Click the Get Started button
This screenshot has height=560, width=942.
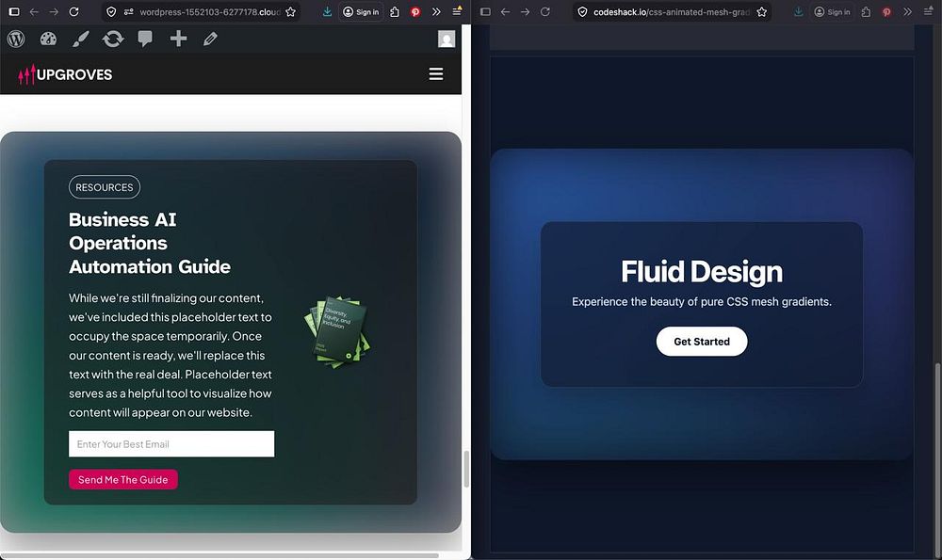702,342
